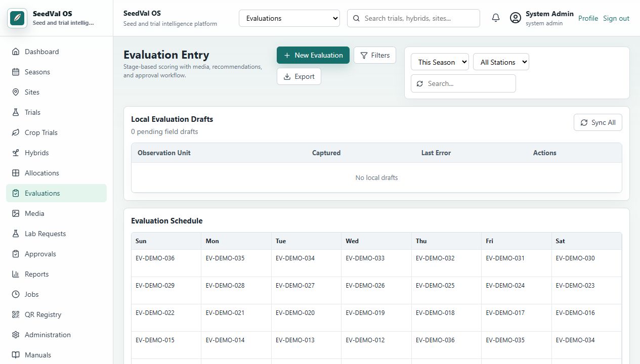Click the Hybrids sprout icon

pyautogui.click(x=16, y=153)
